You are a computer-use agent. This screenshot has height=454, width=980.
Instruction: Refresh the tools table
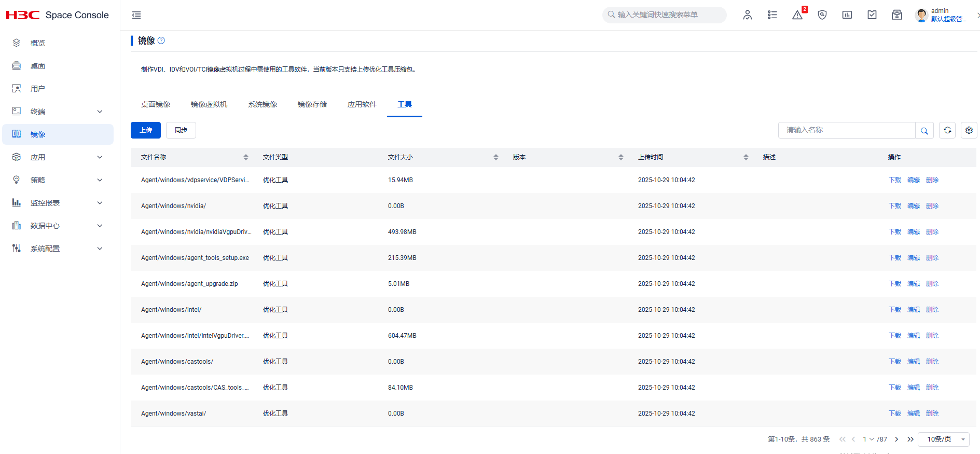pos(947,130)
